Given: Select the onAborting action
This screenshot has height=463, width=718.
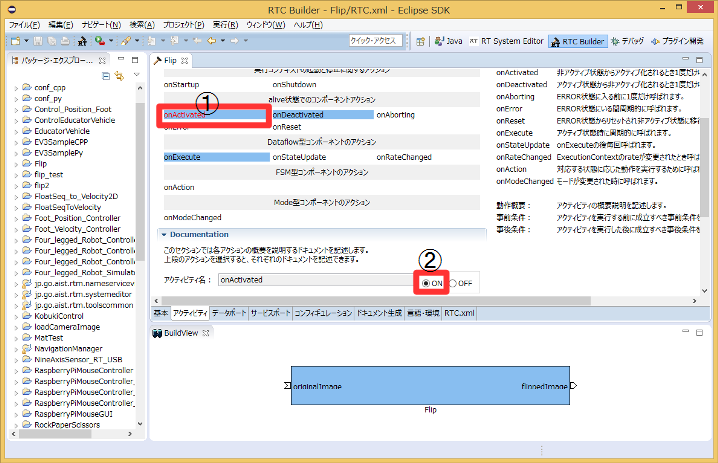Looking at the screenshot, I should (x=396, y=115).
